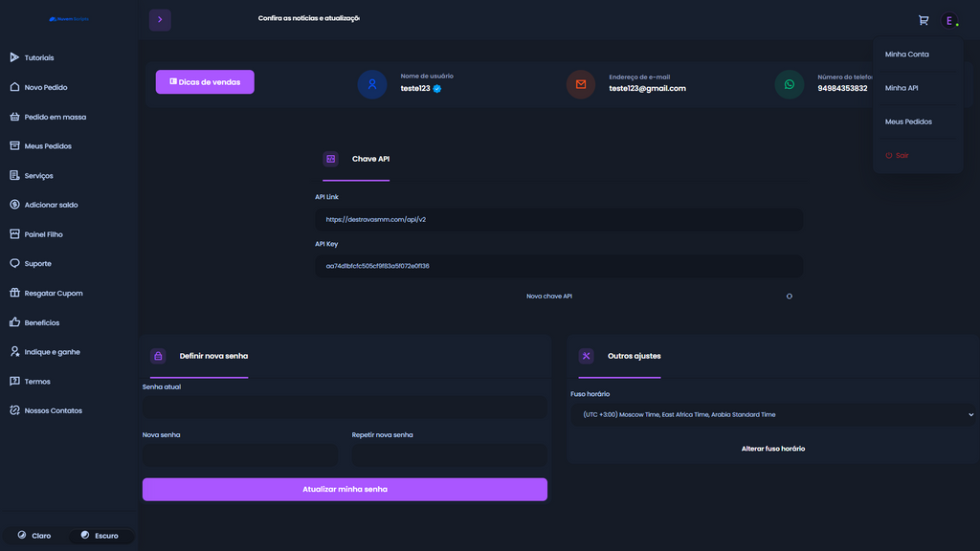Switch to Claro light theme
The width and height of the screenshot is (980, 551).
[x=34, y=536]
